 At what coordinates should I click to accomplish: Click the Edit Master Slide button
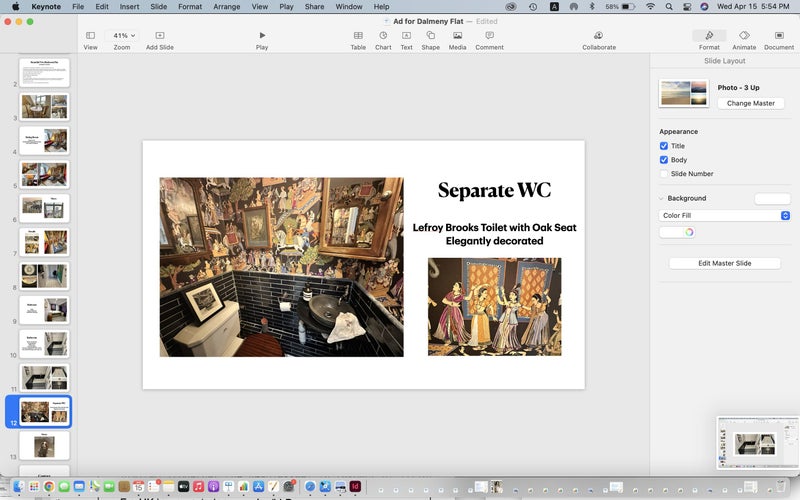point(725,263)
